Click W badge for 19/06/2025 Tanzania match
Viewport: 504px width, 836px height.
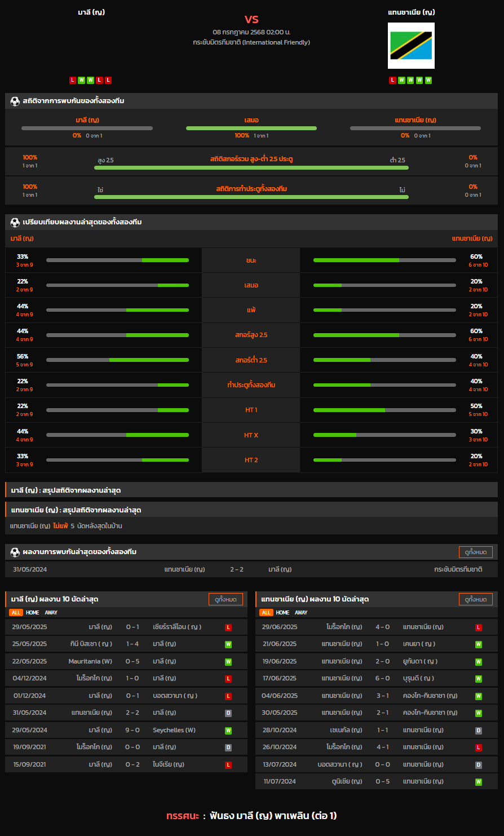pyautogui.click(x=479, y=662)
